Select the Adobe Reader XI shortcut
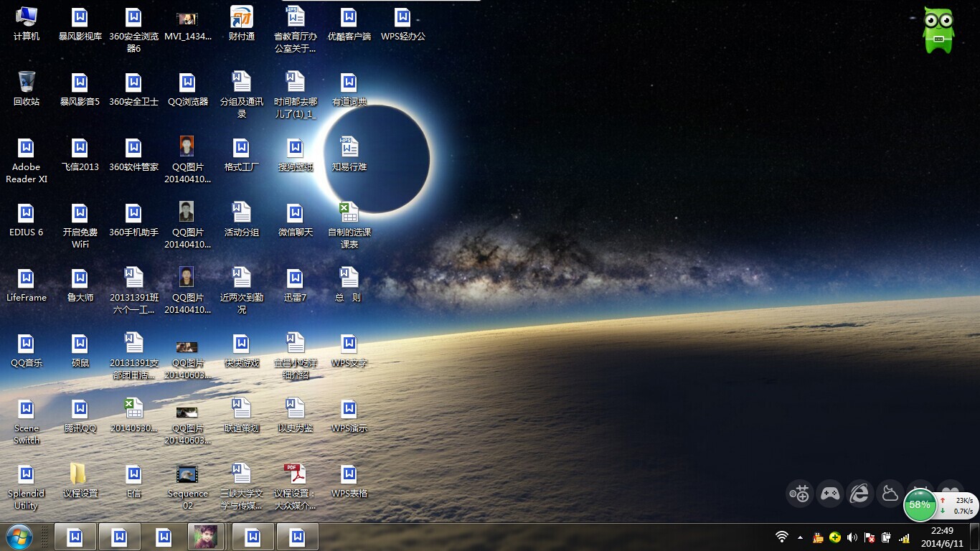980x551 pixels. click(27, 161)
